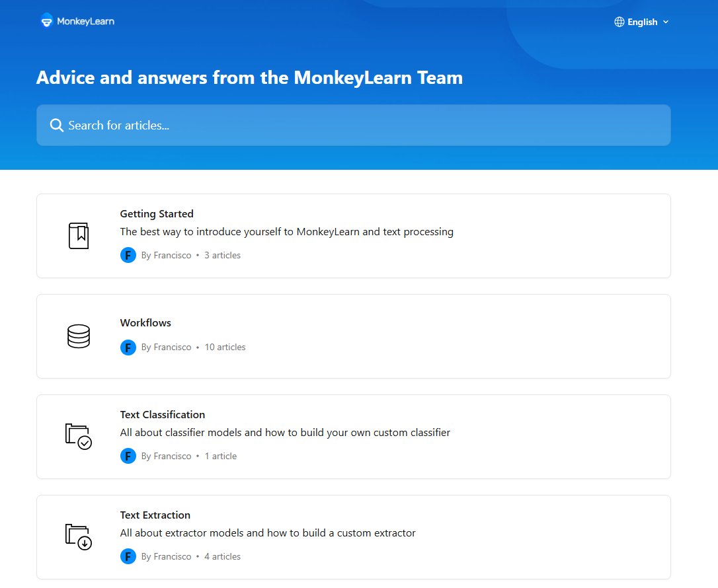Click the Getting Started bookmark book icon

(x=78, y=236)
